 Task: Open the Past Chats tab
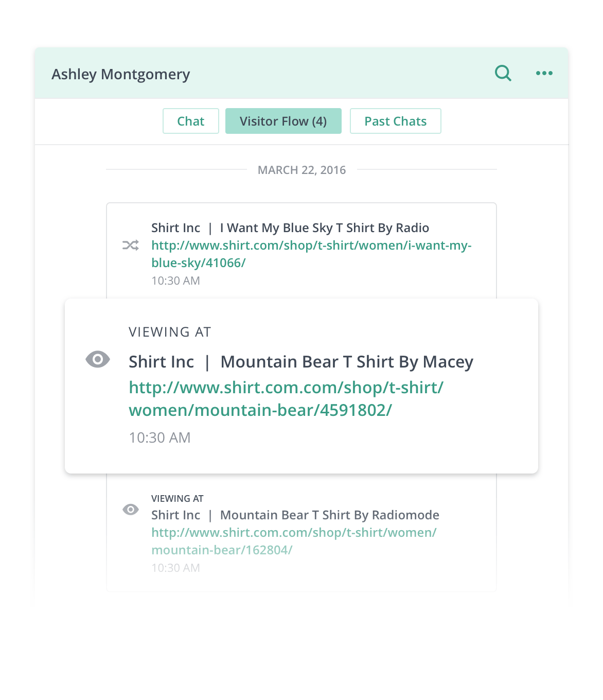pyautogui.click(x=396, y=121)
